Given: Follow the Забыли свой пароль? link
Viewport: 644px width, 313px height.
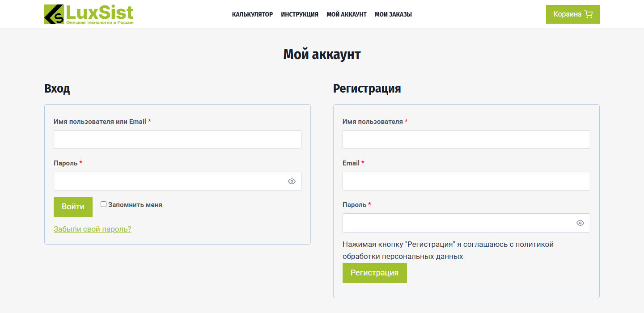Looking at the screenshot, I should point(93,229).
